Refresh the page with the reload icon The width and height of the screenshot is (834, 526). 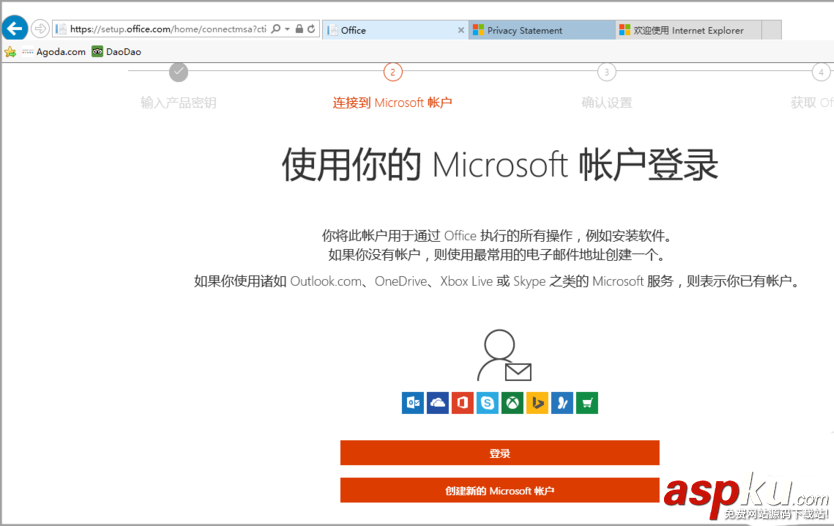311,29
